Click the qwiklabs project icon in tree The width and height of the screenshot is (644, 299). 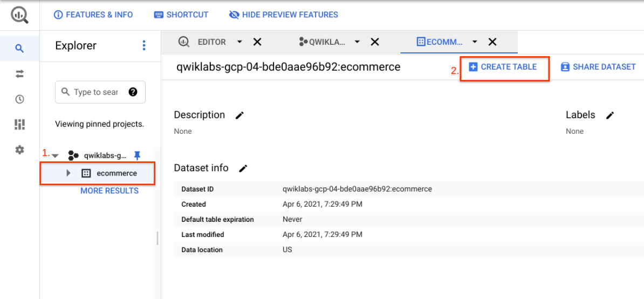[x=73, y=155]
